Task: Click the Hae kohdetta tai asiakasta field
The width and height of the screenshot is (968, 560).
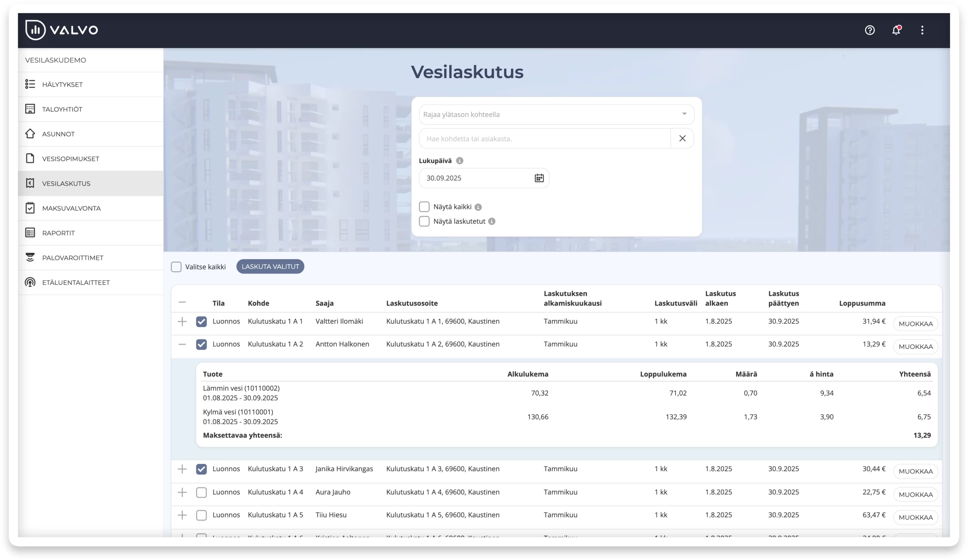Action: pyautogui.click(x=545, y=139)
